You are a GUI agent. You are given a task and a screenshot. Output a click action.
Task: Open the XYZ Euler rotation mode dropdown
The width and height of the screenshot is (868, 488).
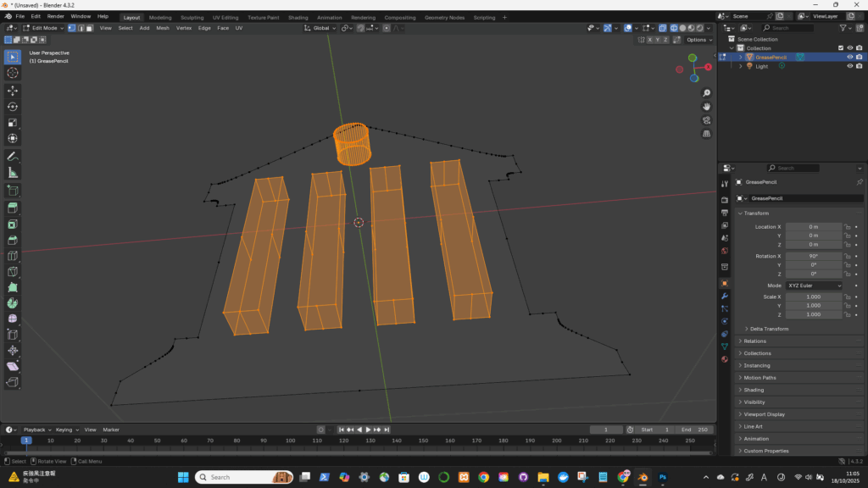[x=815, y=286]
